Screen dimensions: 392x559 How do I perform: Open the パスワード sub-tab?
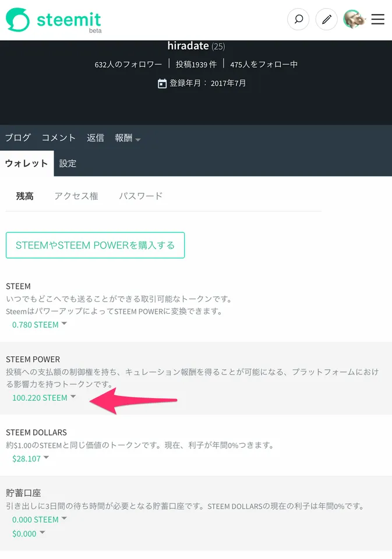click(x=141, y=196)
